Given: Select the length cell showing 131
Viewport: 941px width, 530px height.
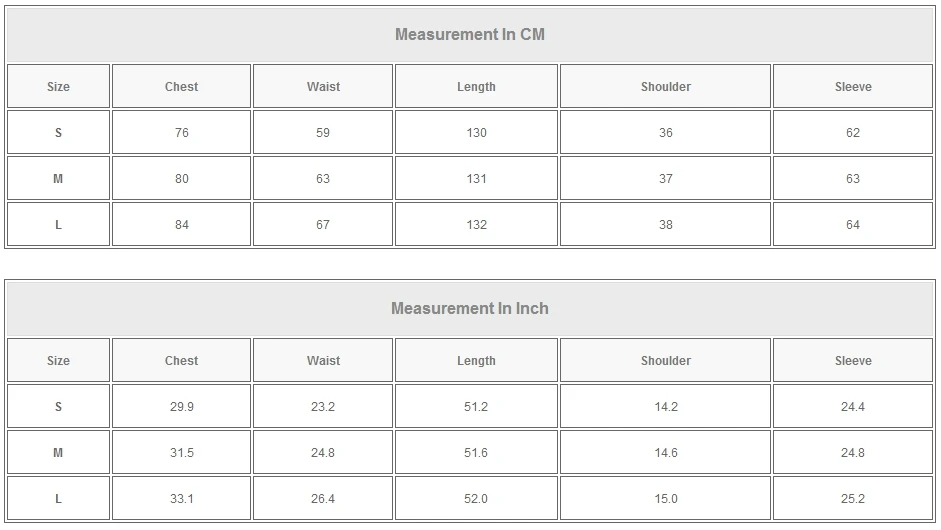Looking at the screenshot, I should tap(476, 179).
